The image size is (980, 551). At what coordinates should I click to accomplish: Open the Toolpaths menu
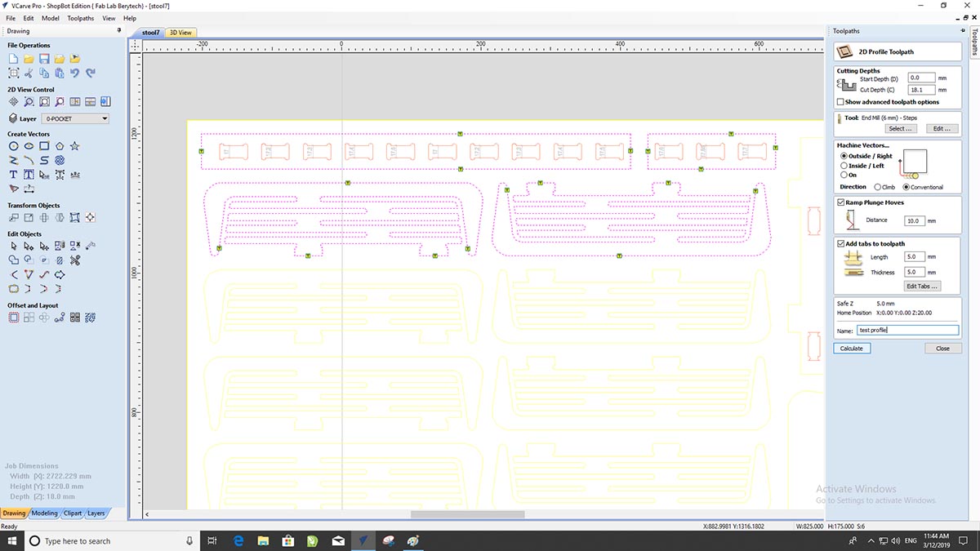81,18
